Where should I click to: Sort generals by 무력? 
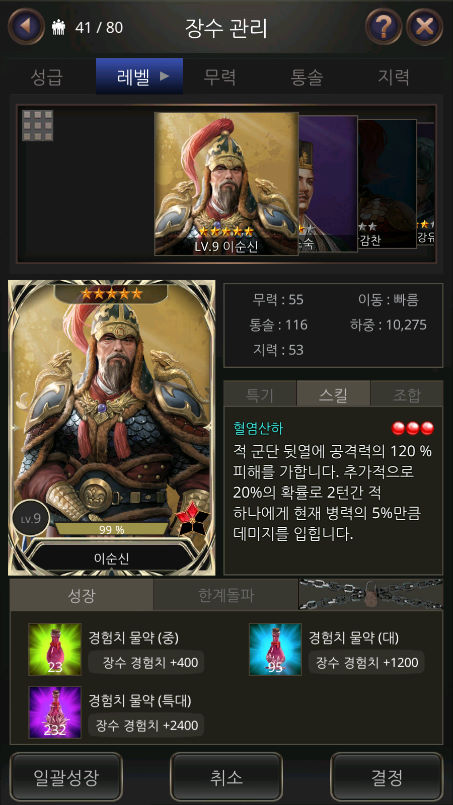(220, 77)
